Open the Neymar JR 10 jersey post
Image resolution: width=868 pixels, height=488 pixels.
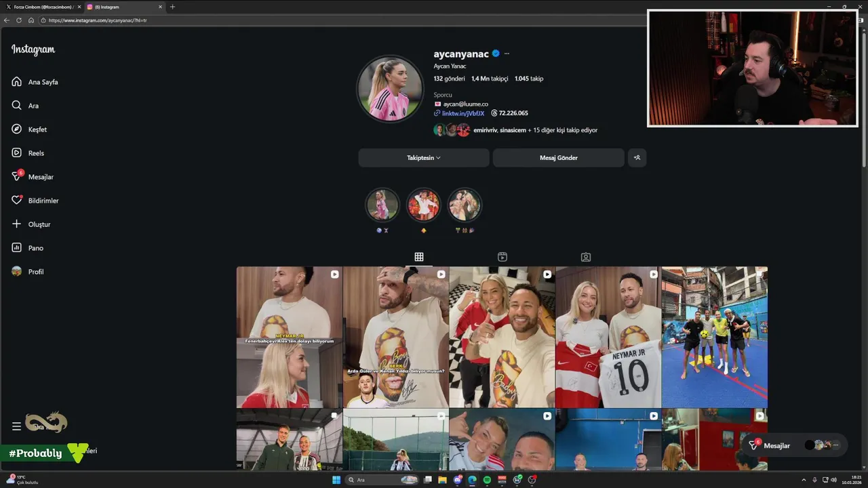tap(608, 337)
